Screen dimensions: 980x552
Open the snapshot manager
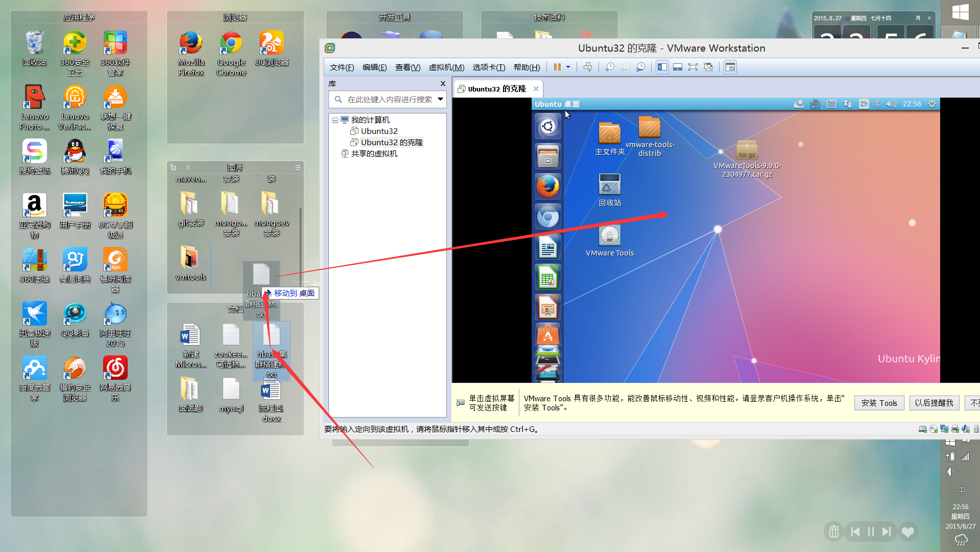click(640, 67)
